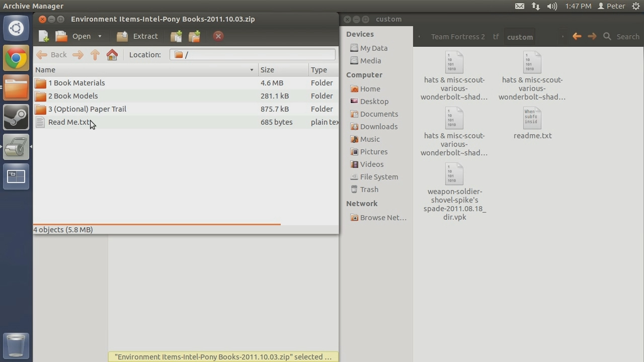Screen dimensions: 644x362
Task: Open Search in the custom file window
Action: coord(621,37)
